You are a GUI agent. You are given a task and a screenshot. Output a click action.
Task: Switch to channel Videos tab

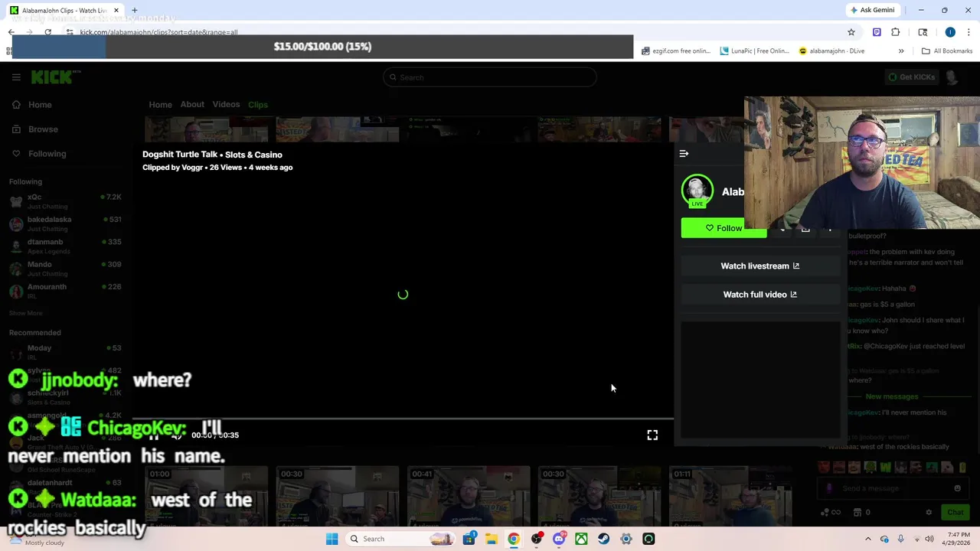pyautogui.click(x=226, y=105)
